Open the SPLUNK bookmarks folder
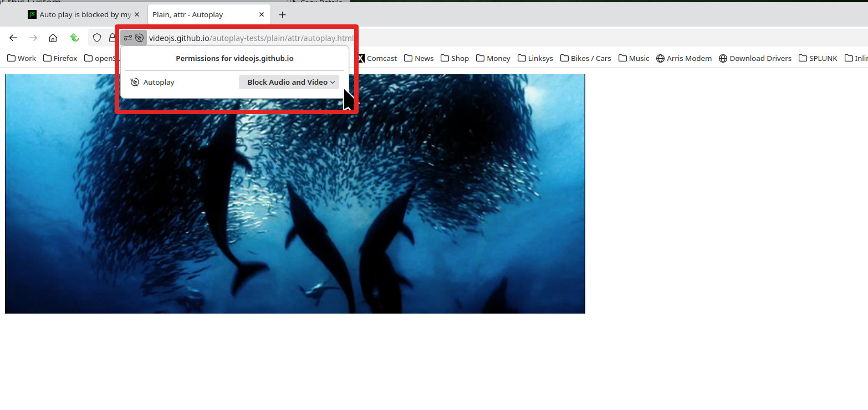The image size is (868, 410). click(x=818, y=58)
